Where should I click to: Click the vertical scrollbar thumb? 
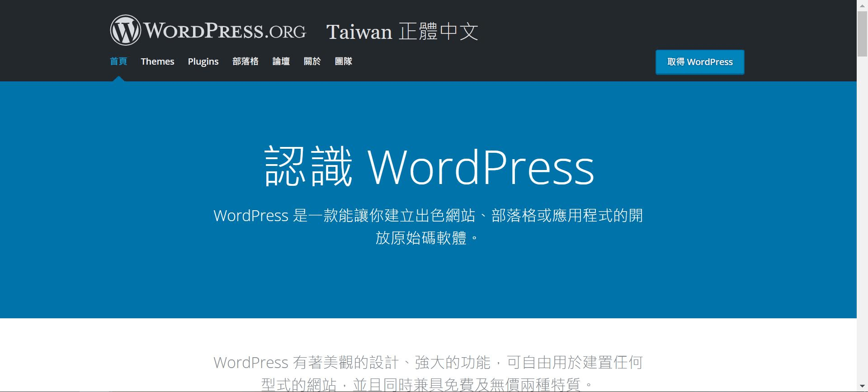coord(862,34)
